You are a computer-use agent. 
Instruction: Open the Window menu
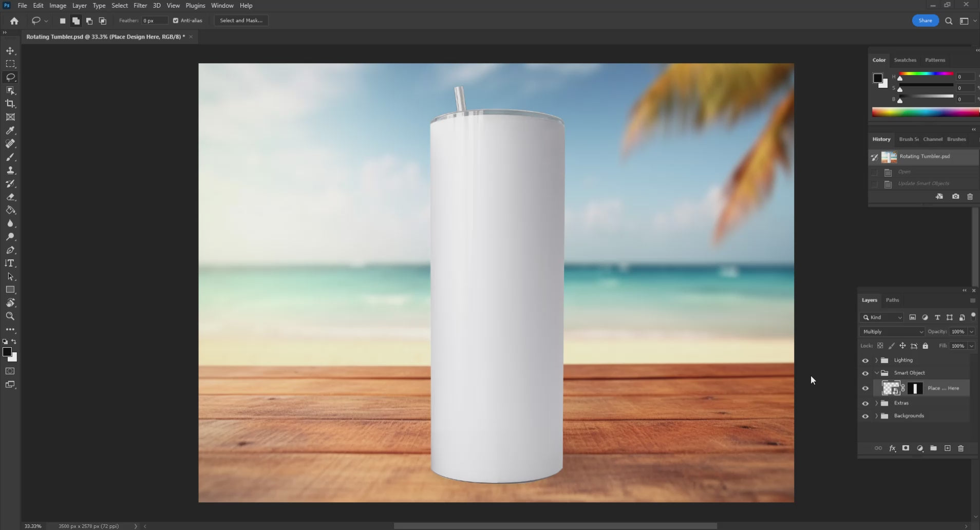coord(222,6)
